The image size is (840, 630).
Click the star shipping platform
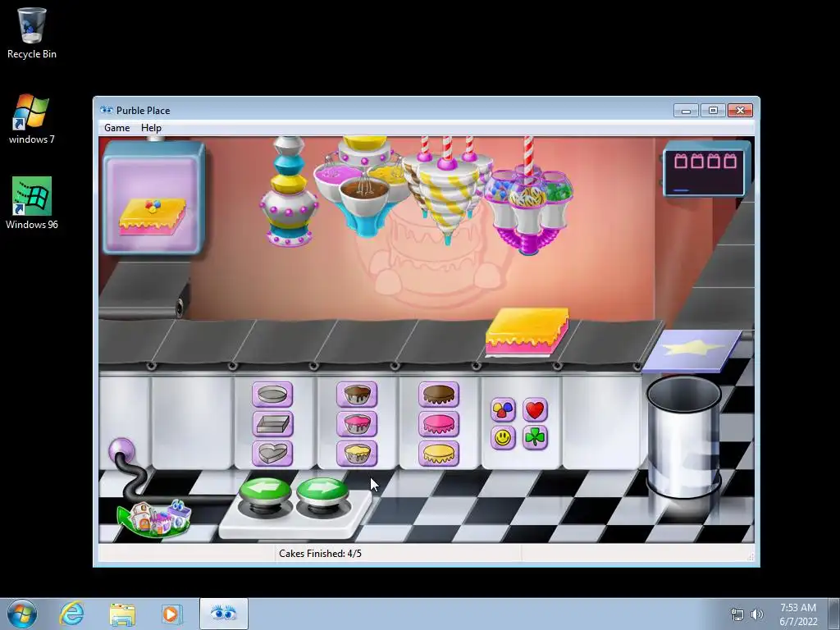(x=692, y=351)
